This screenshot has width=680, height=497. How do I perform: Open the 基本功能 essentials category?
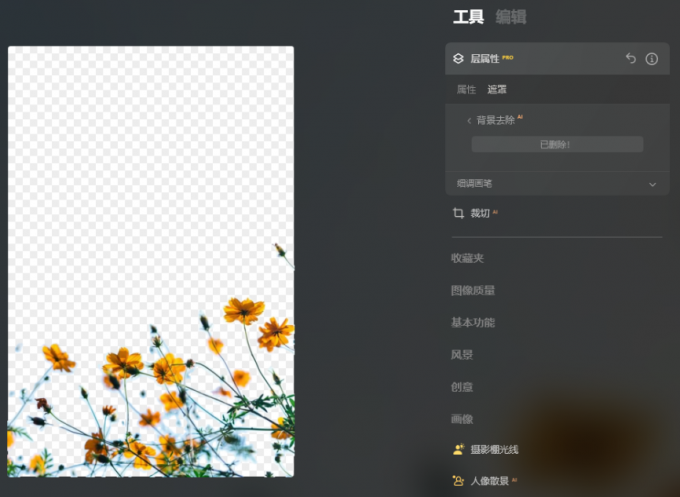[472, 323]
